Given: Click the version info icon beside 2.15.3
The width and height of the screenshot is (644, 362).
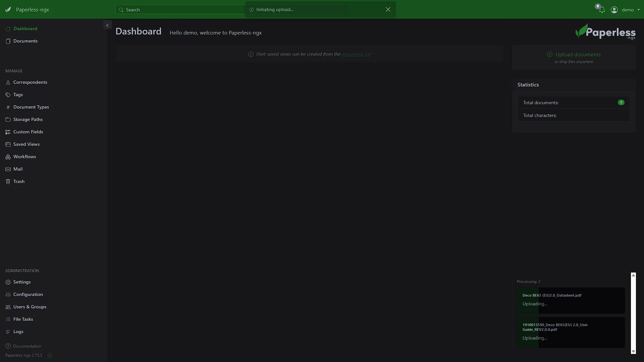Looking at the screenshot, I should pyautogui.click(x=50, y=355).
